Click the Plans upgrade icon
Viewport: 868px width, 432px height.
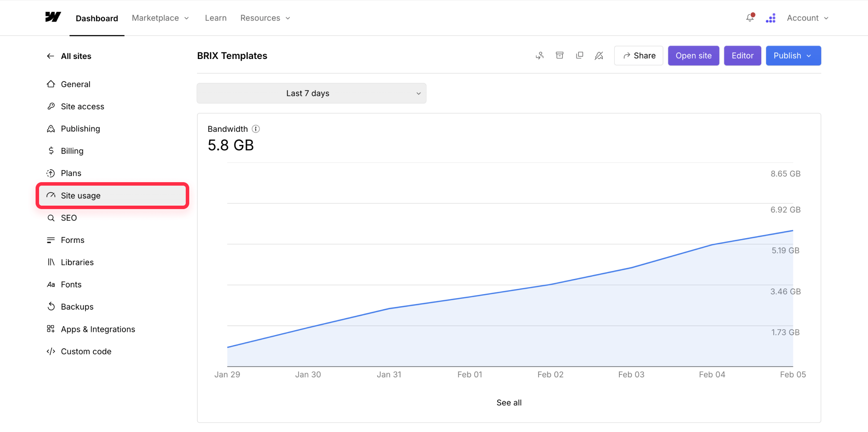[x=51, y=173]
